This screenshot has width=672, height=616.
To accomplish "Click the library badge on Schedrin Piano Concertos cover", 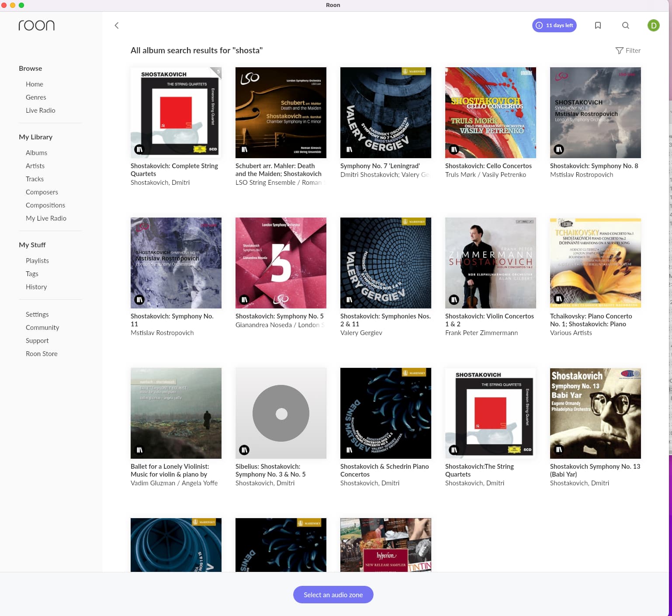I will point(349,450).
